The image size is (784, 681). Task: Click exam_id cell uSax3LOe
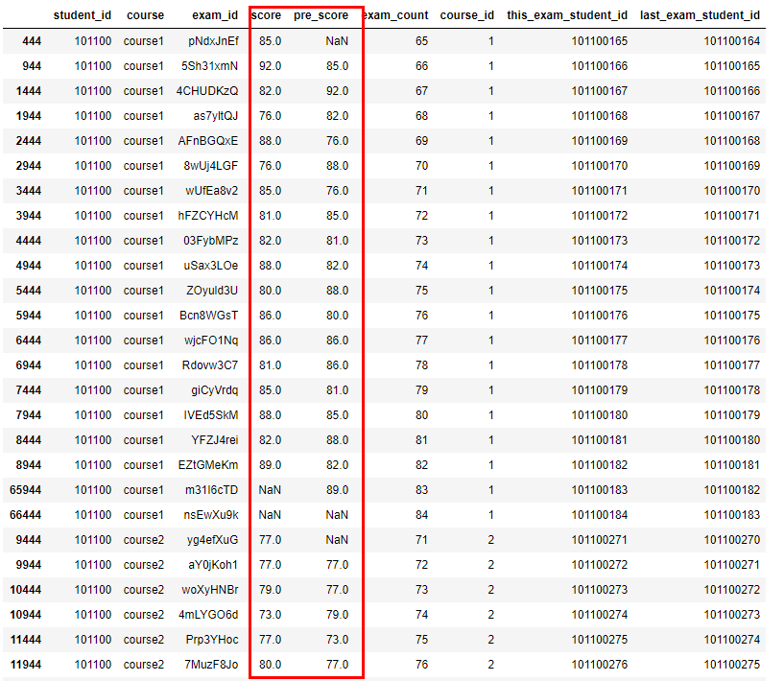tap(211, 266)
